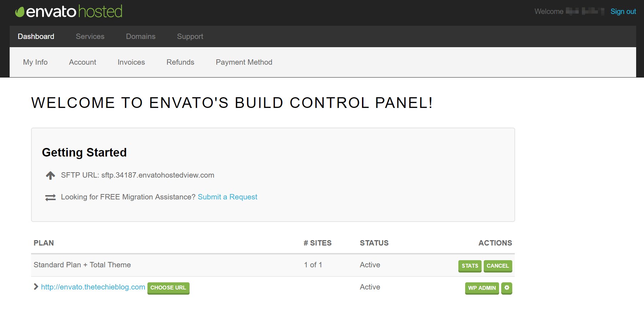Click the Welcome username text
Screen dimensions: 644x322
click(569, 11)
